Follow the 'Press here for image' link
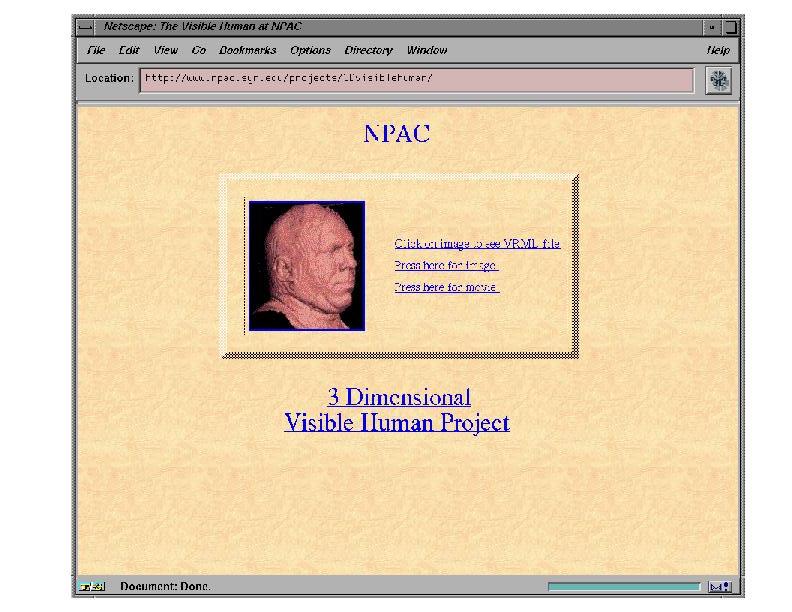Image resolution: width=792 pixels, height=612 pixels. (446, 265)
